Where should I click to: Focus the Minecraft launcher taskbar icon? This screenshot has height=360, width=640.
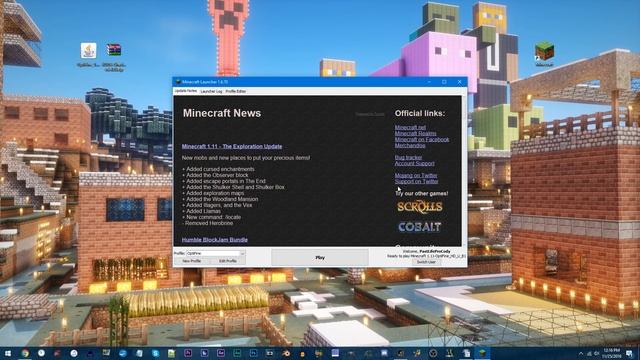pyautogui.click(x=482, y=353)
